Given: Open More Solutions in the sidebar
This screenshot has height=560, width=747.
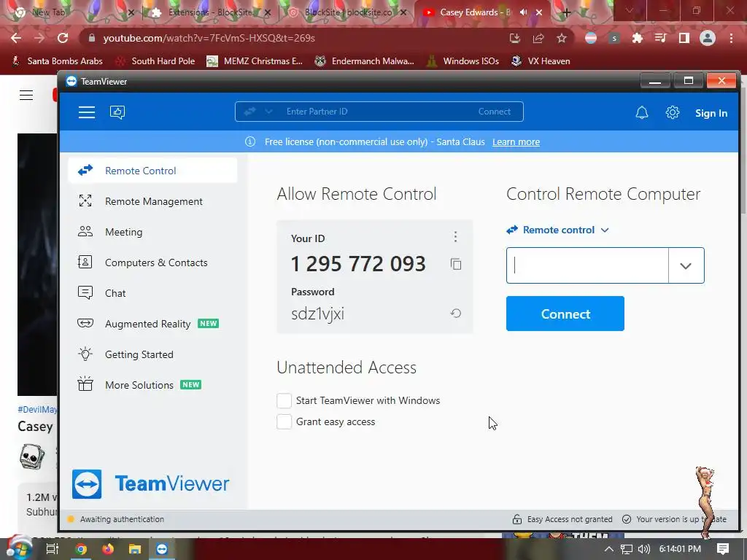Looking at the screenshot, I should point(152,385).
